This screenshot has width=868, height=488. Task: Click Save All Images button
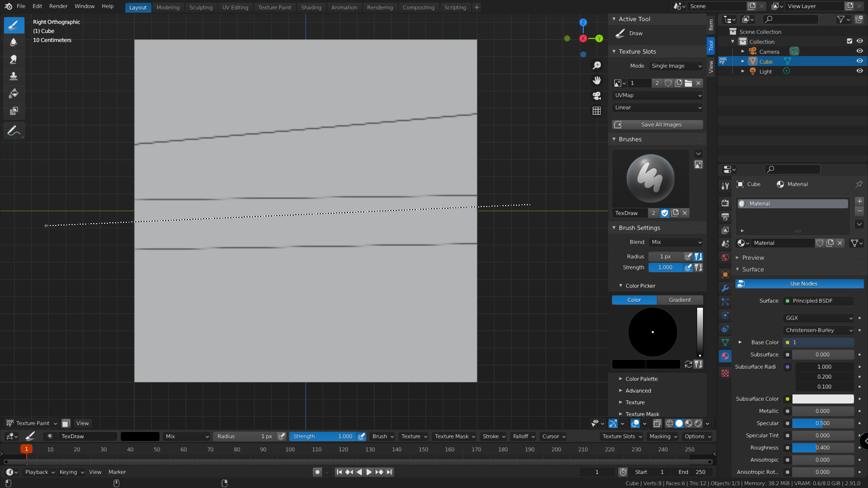[x=657, y=125]
